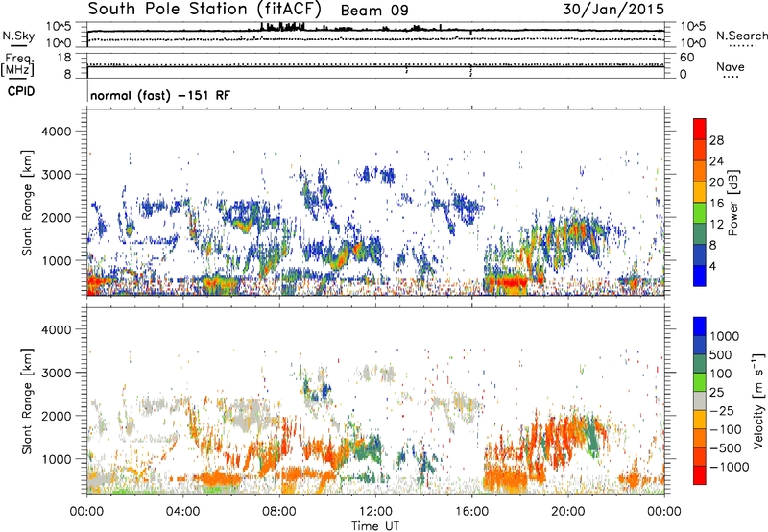Viewport: 768px width, 532px height.
Task: Click the "12:00" time tick label
Action: (x=375, y=512)
